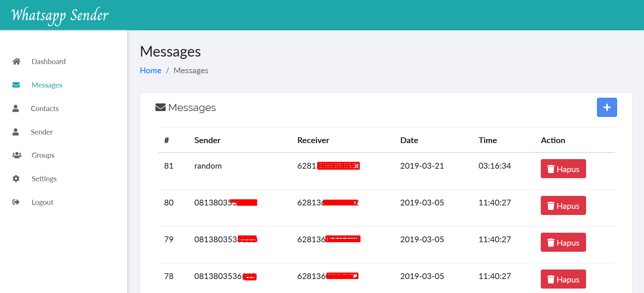Click row number 78
The height and width of the screenshot is (293, 644).
pyautogui.click(x=169, y=276)
